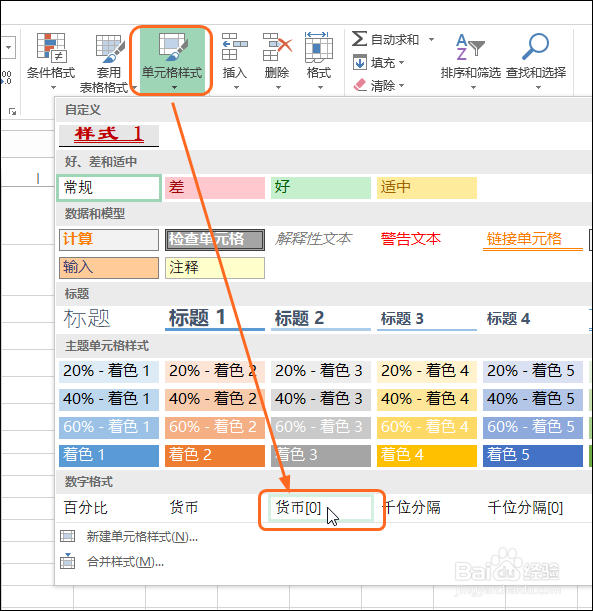Click the 填充 fill down icon
The height and width of the screenshot is (611, 593).
(x=360, y=62)
